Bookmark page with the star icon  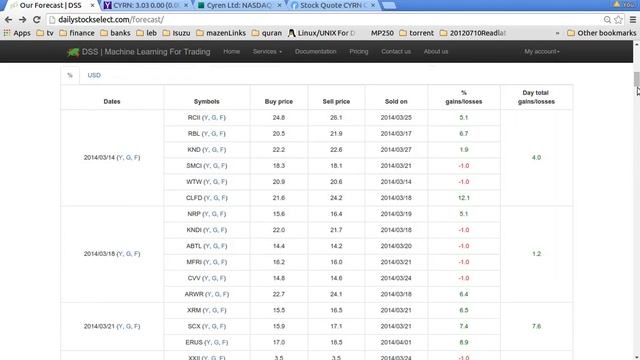click(618, 20)
